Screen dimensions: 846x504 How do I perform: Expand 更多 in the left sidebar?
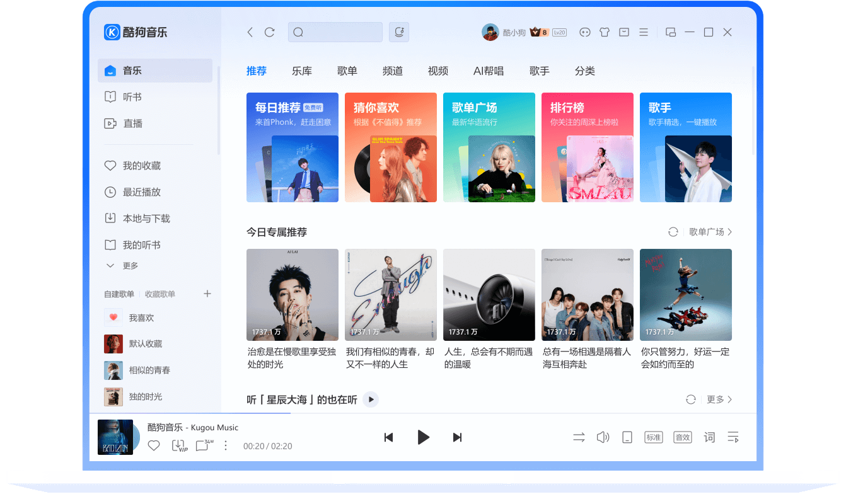point(123,266)
